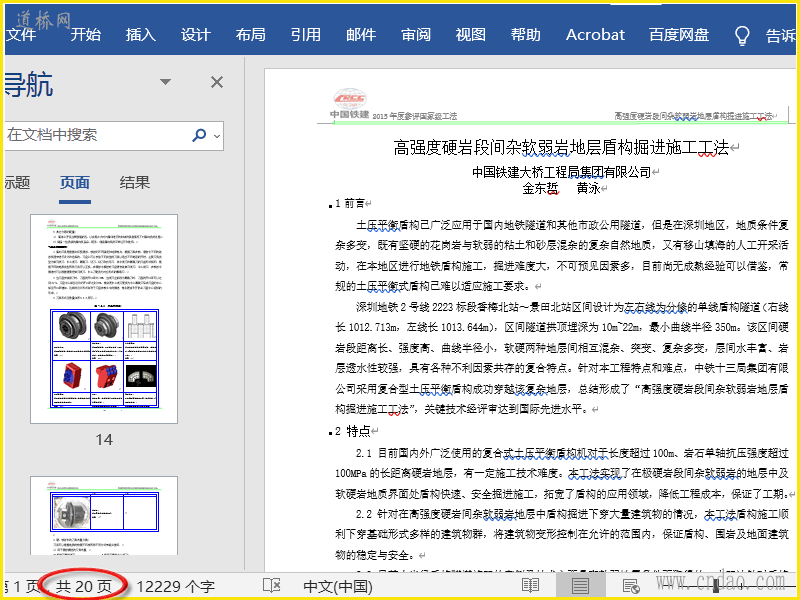This screenshot has width=800, height=600.
Task: Open the 审阅 ribbon tab
Action: click(416, 35)
